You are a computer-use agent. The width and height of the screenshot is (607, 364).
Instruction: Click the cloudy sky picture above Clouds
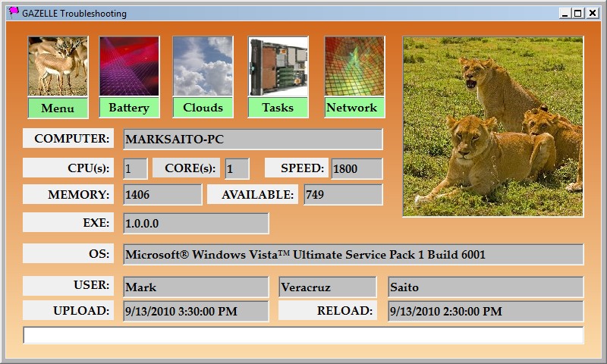(x=203, y=66)
